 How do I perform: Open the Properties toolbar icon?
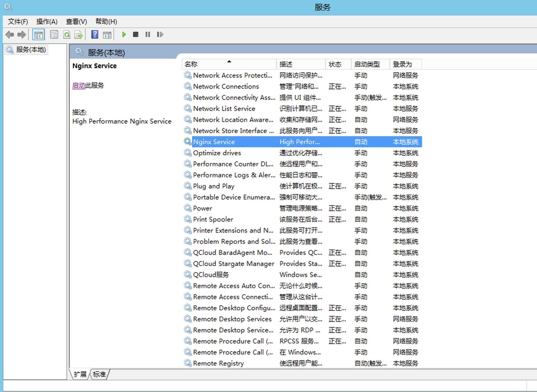54,35
